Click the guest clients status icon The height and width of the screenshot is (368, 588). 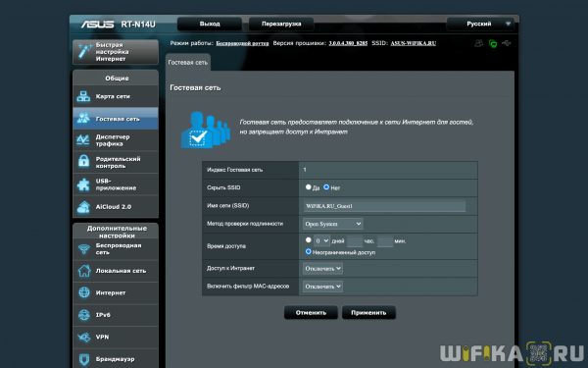click(x=479, y=43)
